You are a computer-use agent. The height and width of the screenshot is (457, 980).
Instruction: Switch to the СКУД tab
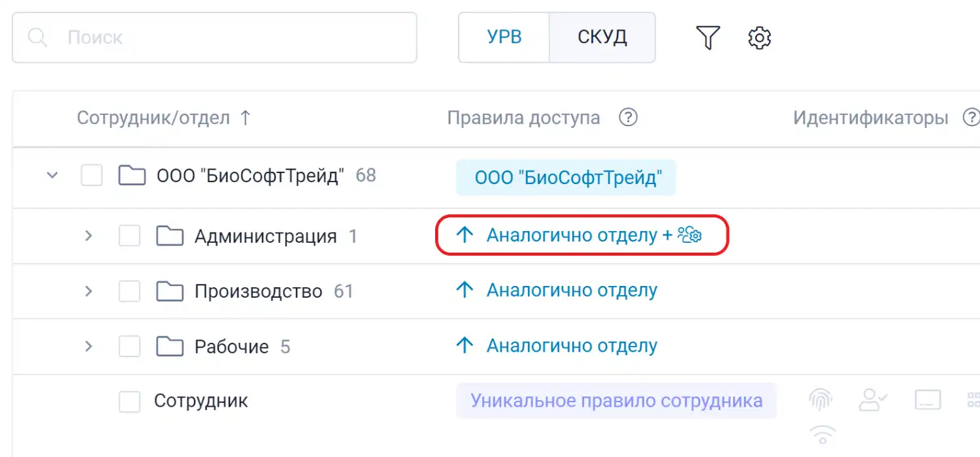pyautogui.click(x=602, y=37)
